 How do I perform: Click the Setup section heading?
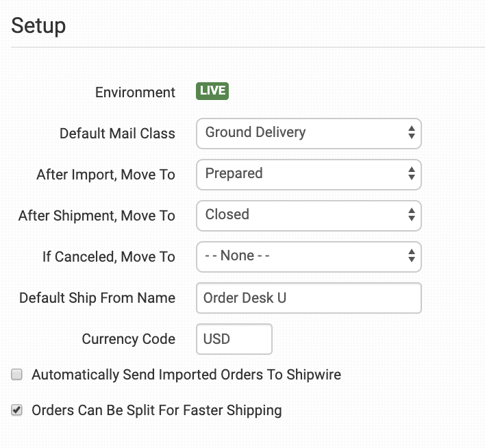click(38, 26)
